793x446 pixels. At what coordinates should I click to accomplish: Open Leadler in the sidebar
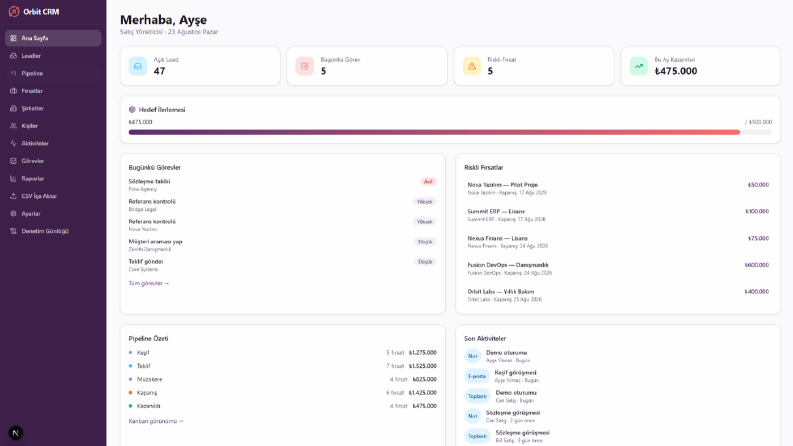53,56
